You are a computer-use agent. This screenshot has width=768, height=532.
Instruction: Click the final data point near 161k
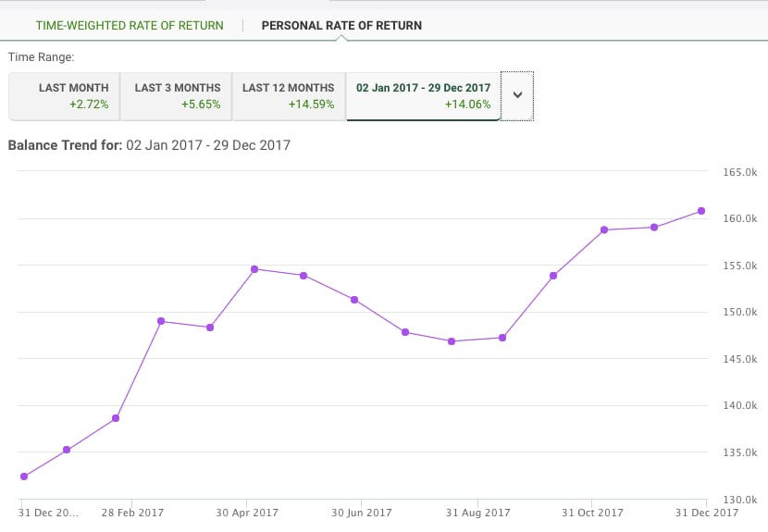[x=701, y=211]
